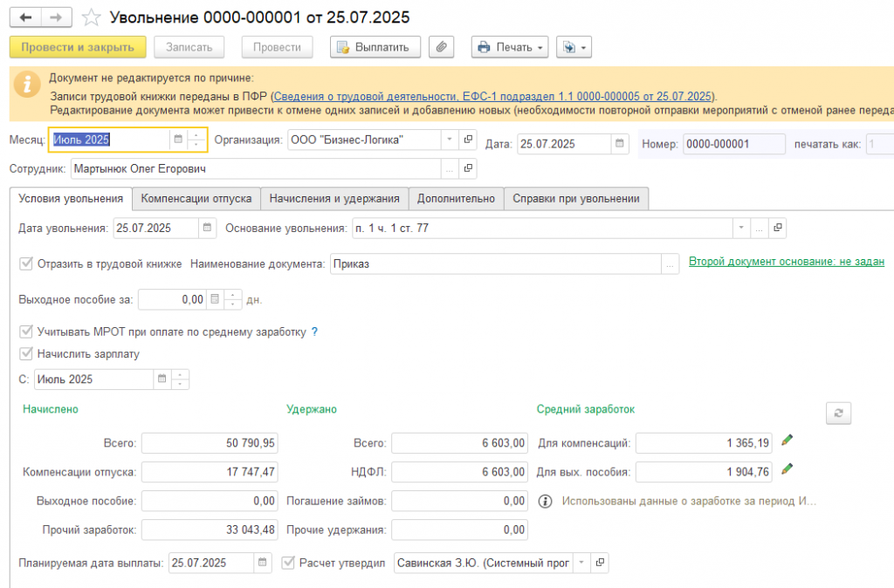Open Начисления и удержания tab
Image resolution: width=894 pixels, height=588 pixels.
(334, 198)
